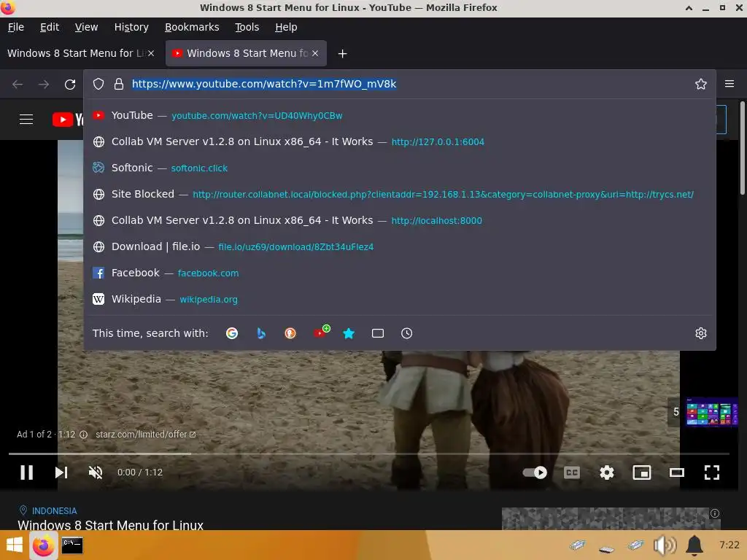Open the Help menu
Screen dimensions: 747x560
(x=286, y=27)
